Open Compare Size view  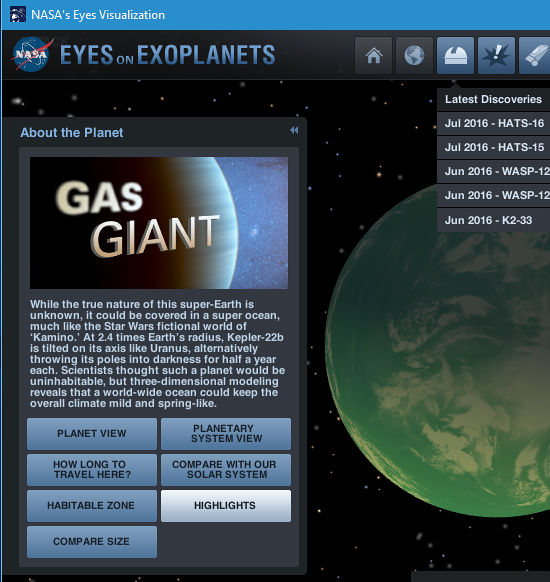[92, 542]
